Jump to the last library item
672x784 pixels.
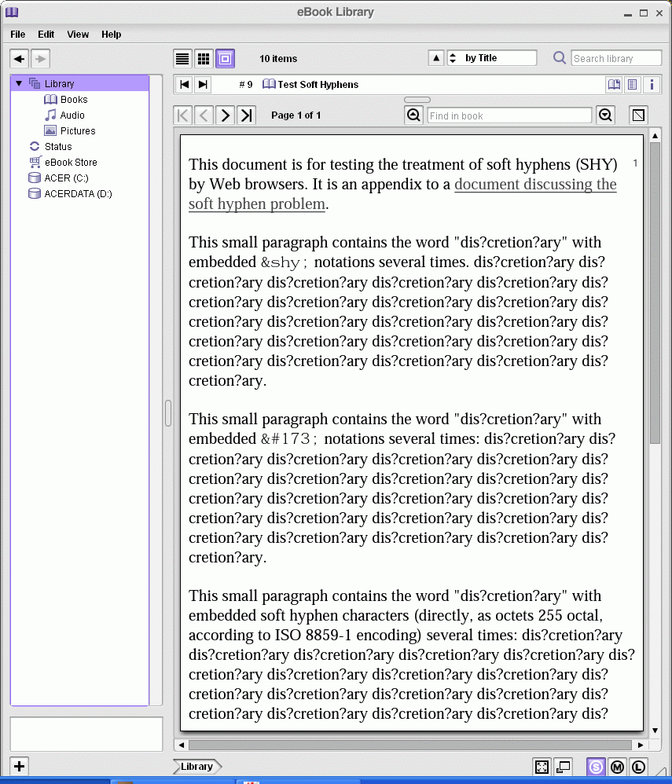pyautogui.click(x=203, y=85)
